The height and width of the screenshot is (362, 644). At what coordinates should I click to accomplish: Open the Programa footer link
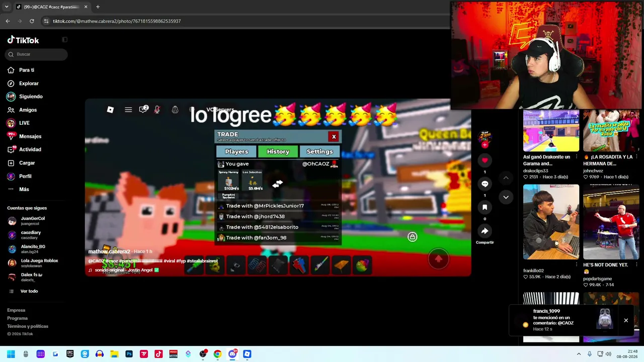18,318
